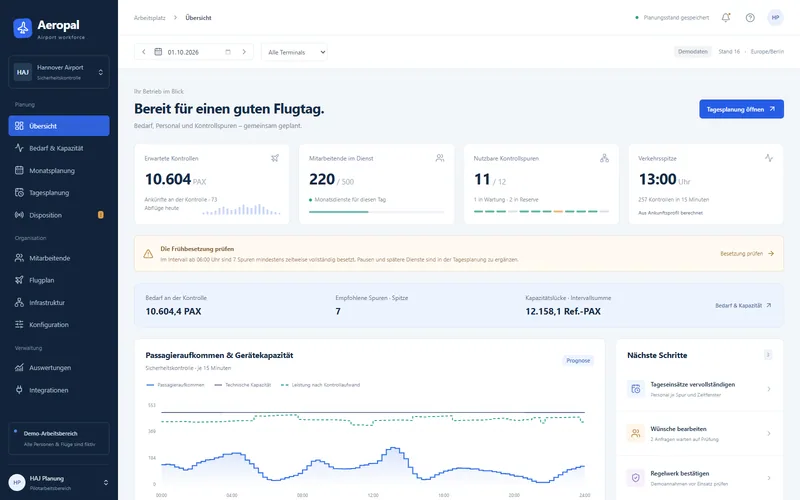Click the shield icon next to Regelwerk bestätigen
The image size is (800, 500).
636,478
